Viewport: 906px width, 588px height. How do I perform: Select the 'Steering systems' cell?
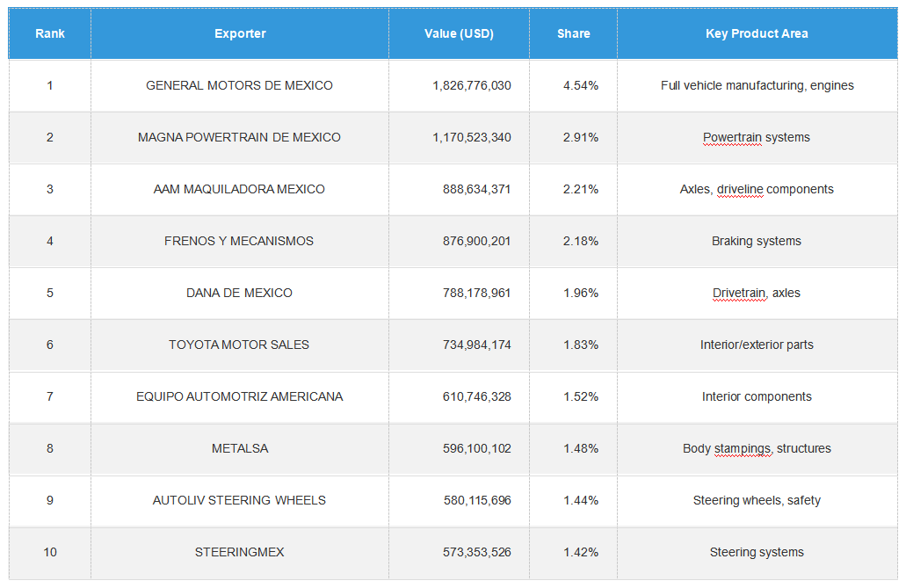(757, 553)
